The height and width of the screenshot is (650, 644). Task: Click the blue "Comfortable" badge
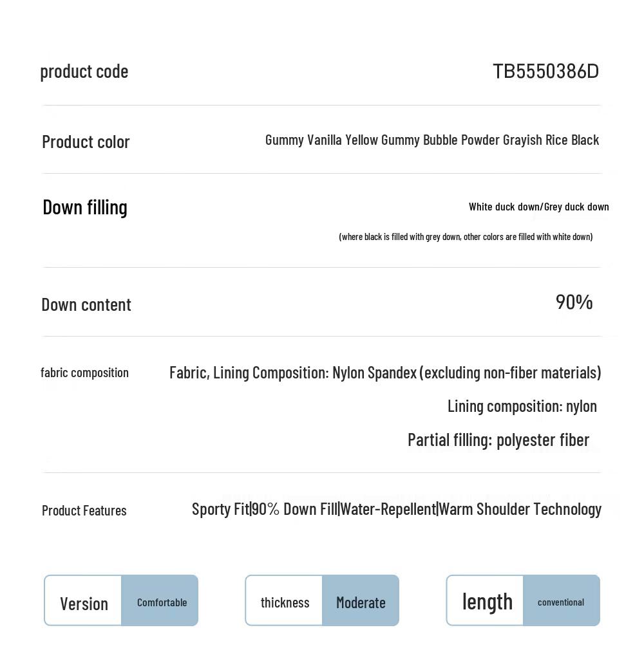(162, 602)
